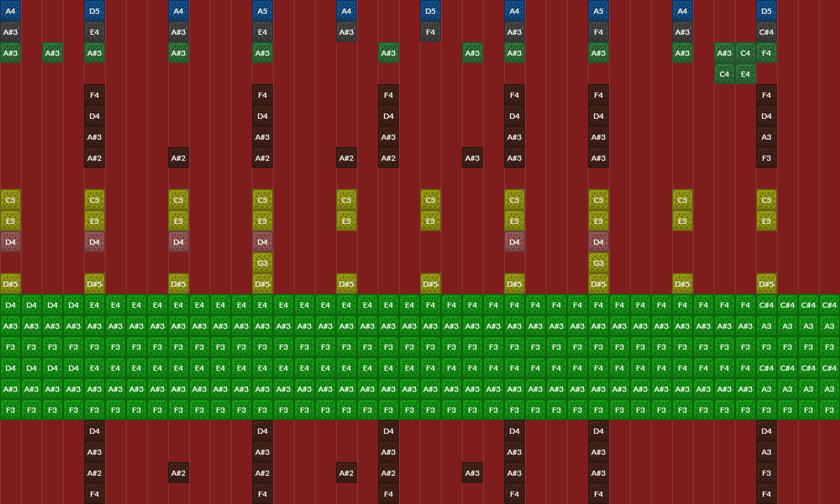Select dark green C4 right of A#3

pyautogui.click(x=745, y=53)
